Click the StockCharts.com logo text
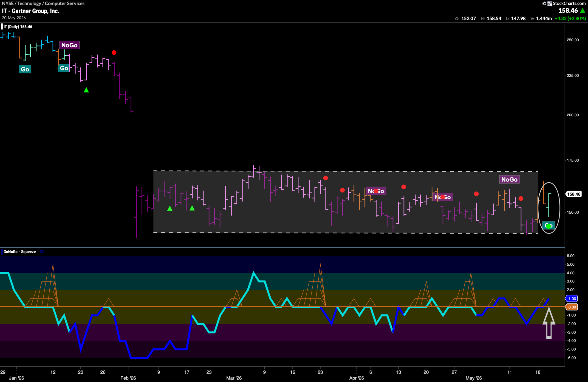Screen dimensions: 588x382 (x=569, y=3)
